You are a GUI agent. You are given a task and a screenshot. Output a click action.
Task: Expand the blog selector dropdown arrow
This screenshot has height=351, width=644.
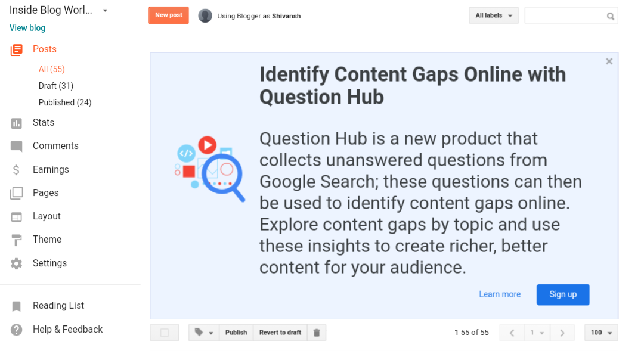[105, 11]
